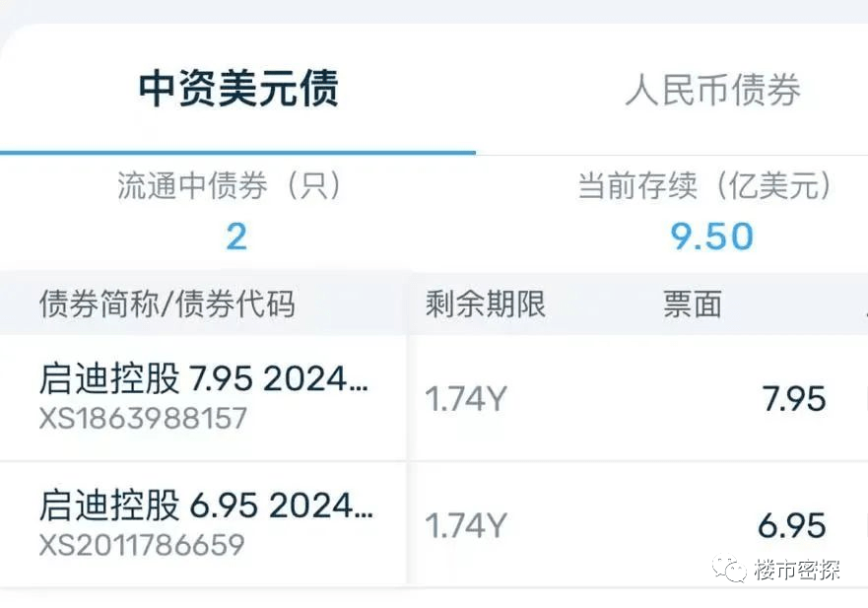The height and width of the screenshot is (608, 868).
Task: Sort by 票面 column header
Action: [x=692, y=304]
